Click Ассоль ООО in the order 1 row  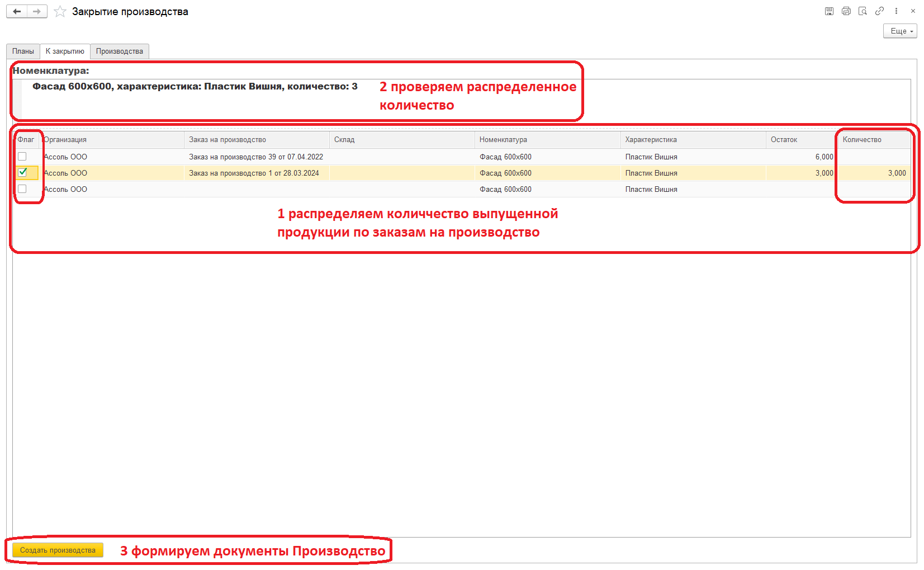coord(65,173)
